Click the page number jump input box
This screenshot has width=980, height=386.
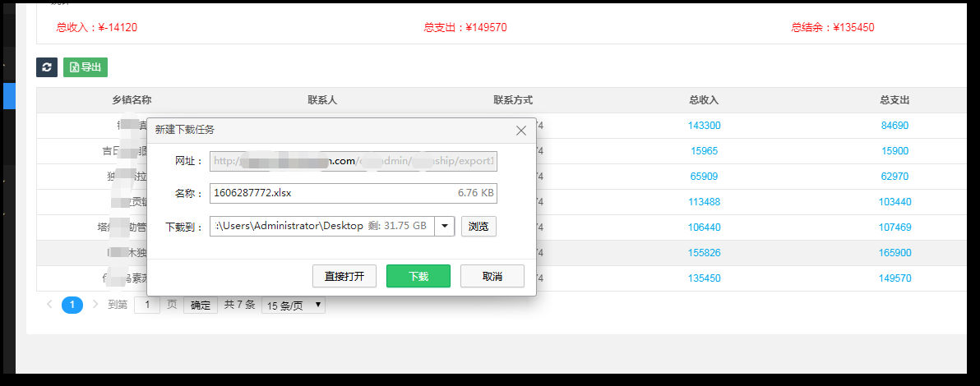(x=147, y=305)
